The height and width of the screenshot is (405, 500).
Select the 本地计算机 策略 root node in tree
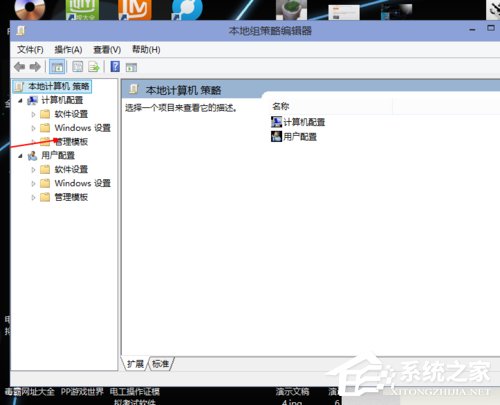59,86
